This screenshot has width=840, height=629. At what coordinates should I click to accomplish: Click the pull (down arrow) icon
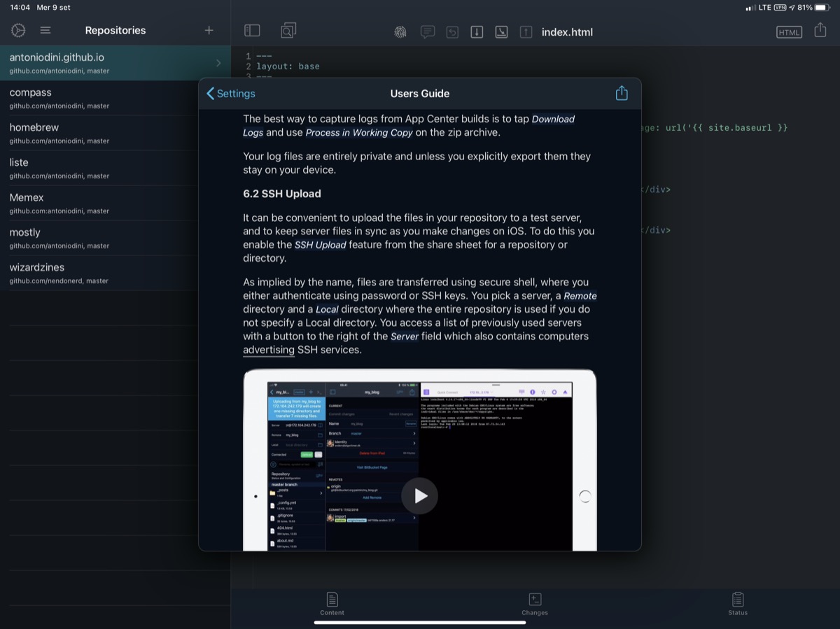click(x=477, y=32)
